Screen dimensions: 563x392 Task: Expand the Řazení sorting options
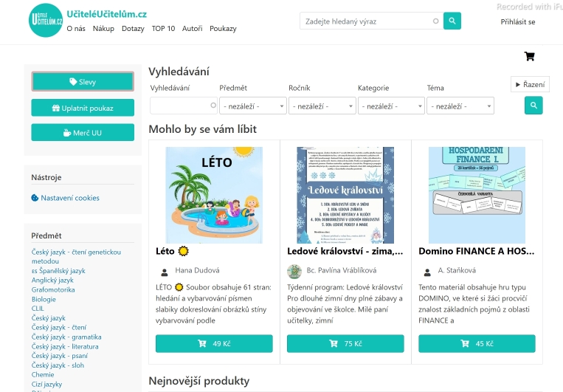point(530,84)
